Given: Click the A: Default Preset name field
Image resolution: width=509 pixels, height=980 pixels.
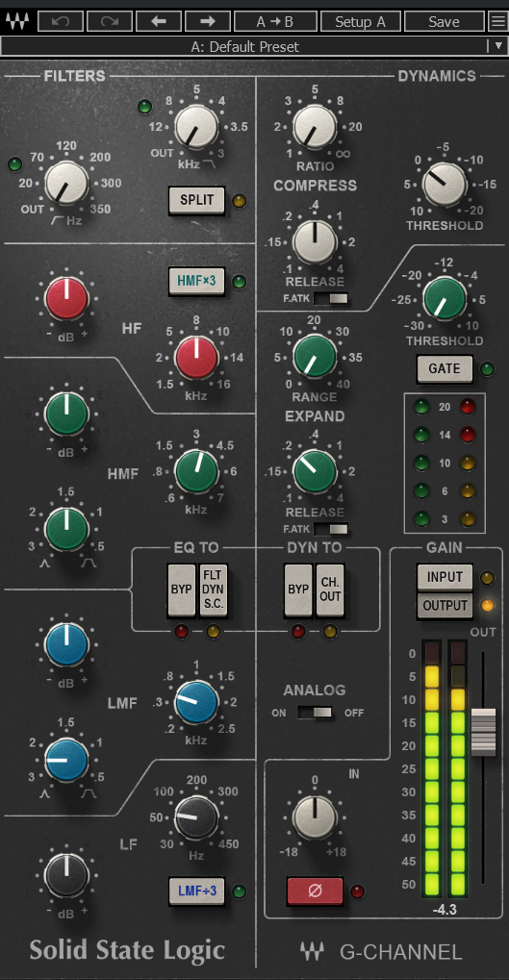Looking at the screenshot, I should click(245, 46).
